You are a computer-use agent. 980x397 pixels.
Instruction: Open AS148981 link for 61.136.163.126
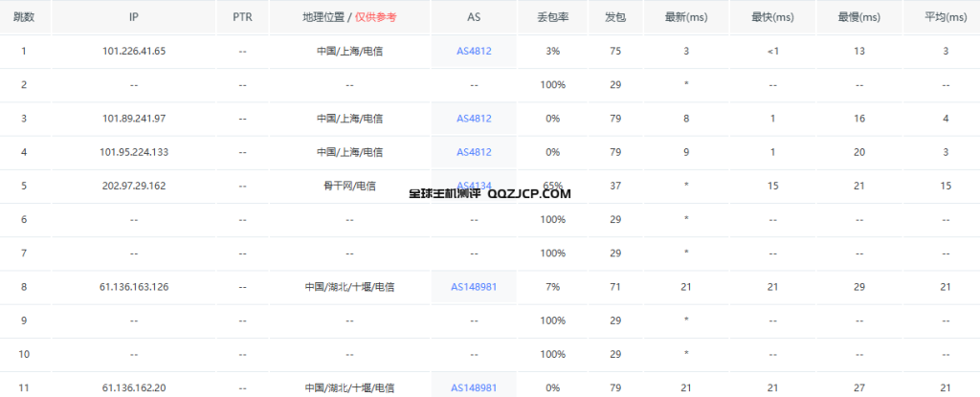click(x=474, y=287)
